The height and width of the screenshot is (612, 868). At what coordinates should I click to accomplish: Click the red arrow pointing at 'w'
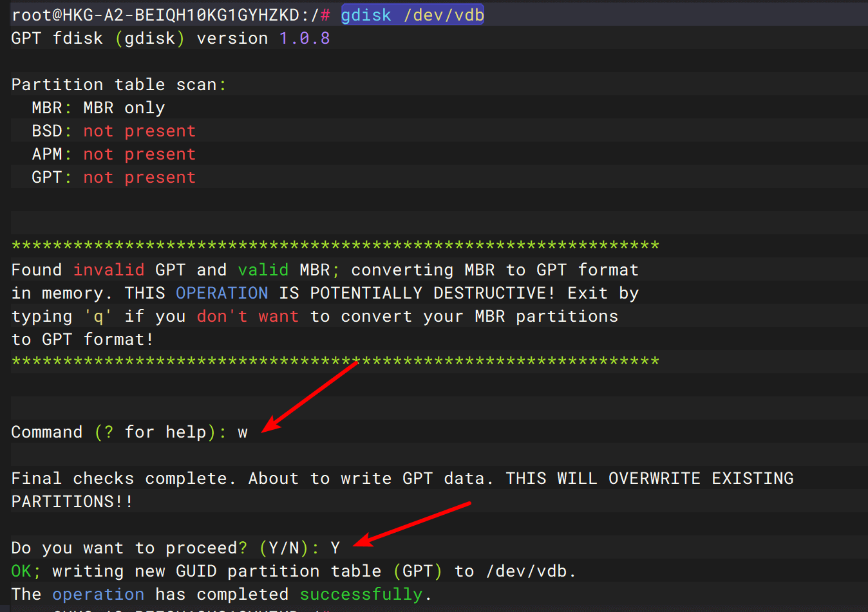pyautogui.click(x=309, y=397)
